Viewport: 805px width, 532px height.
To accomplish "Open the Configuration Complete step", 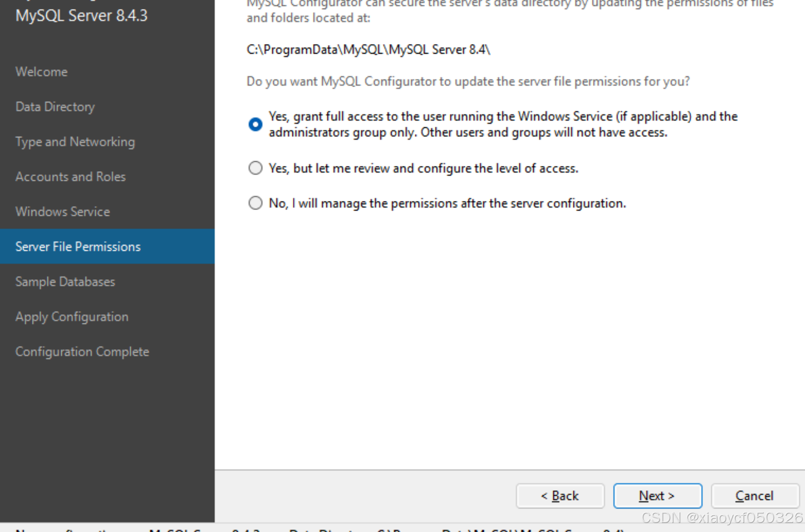I will pyautogui.click(x=82, y=352).
